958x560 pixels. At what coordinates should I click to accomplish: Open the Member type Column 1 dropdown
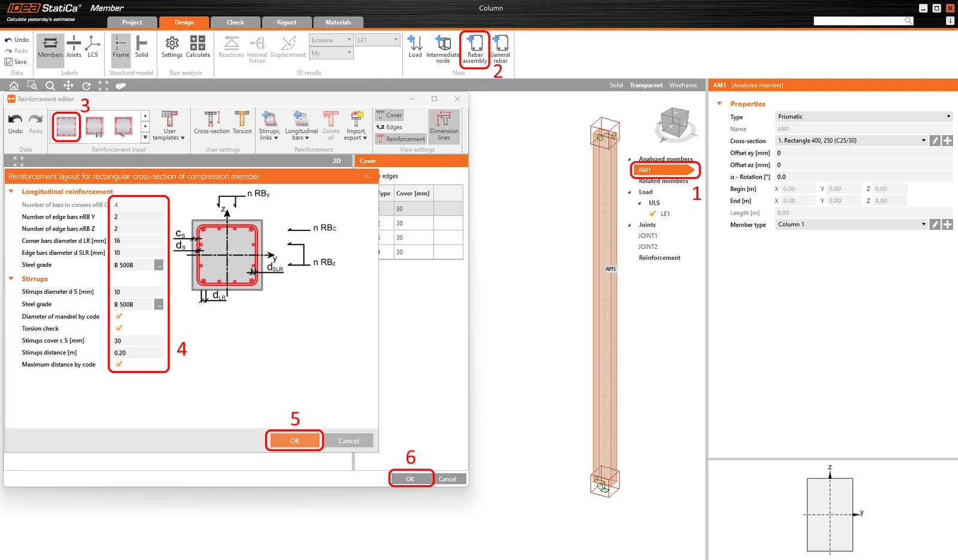pyautogui.click(x=851, y=224)
